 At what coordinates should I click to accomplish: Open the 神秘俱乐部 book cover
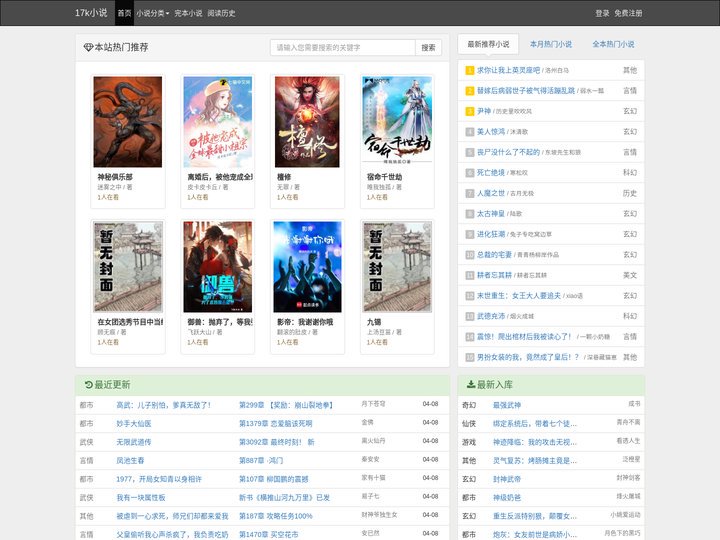(128, 122)
